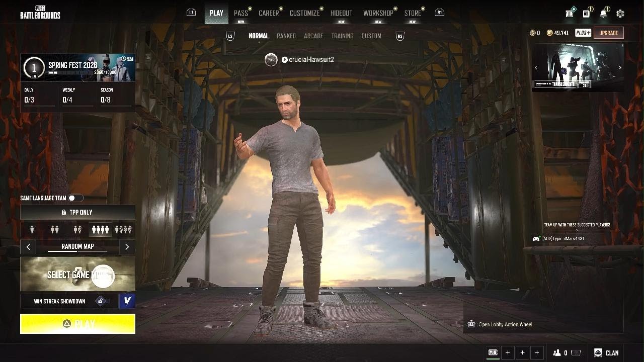Screen dimensions: 644x362
Task: Select one-man squad team size
Action: (123, 230)
